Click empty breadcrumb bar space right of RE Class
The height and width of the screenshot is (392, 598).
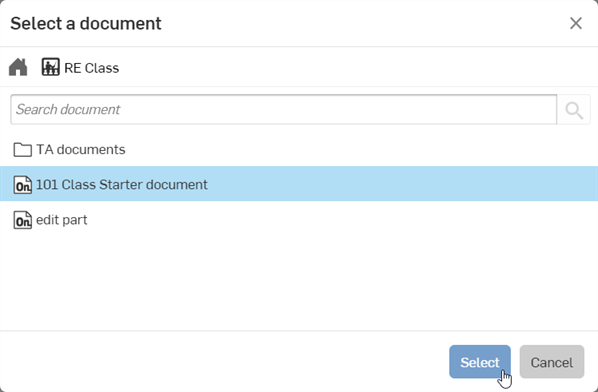(x=358, y=67)
